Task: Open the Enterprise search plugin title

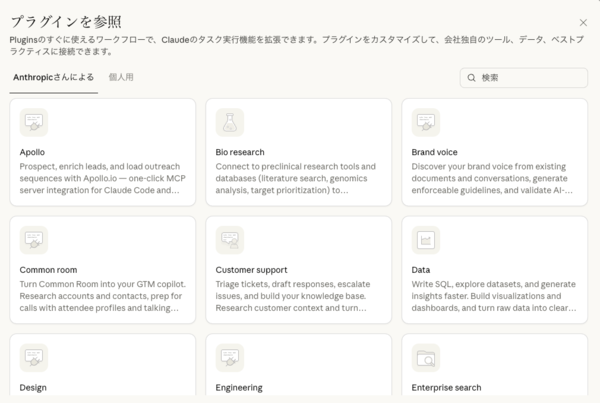Action: pyautogui.click(x=446, y=387)
